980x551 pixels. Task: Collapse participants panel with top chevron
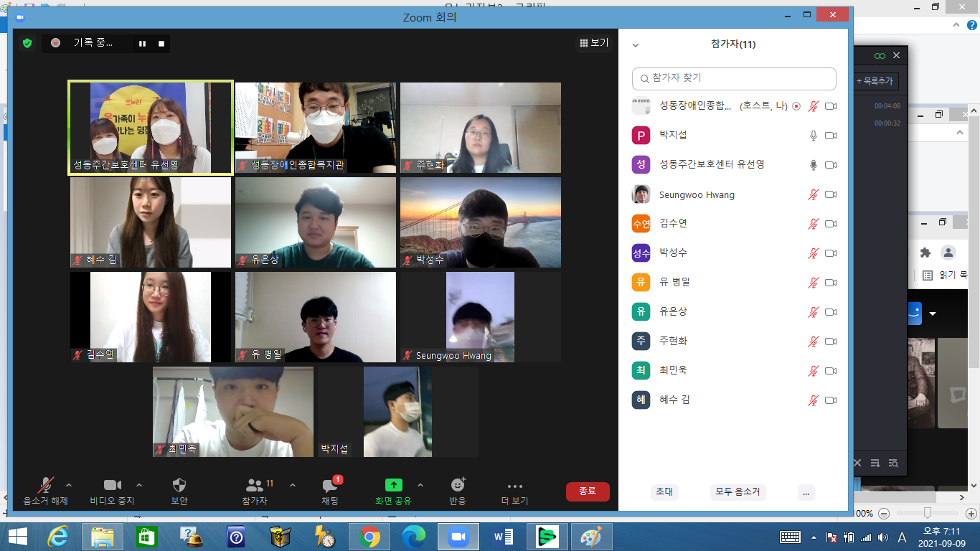click(x=635, y=44)
